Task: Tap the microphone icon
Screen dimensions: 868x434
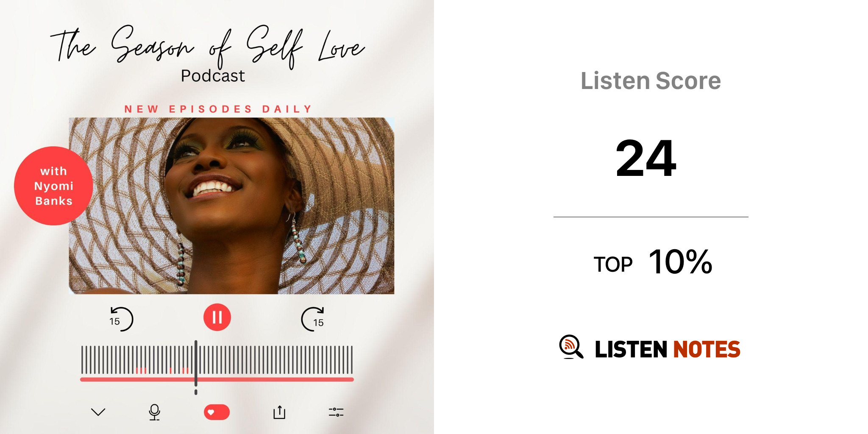Action: click(155, 412)
